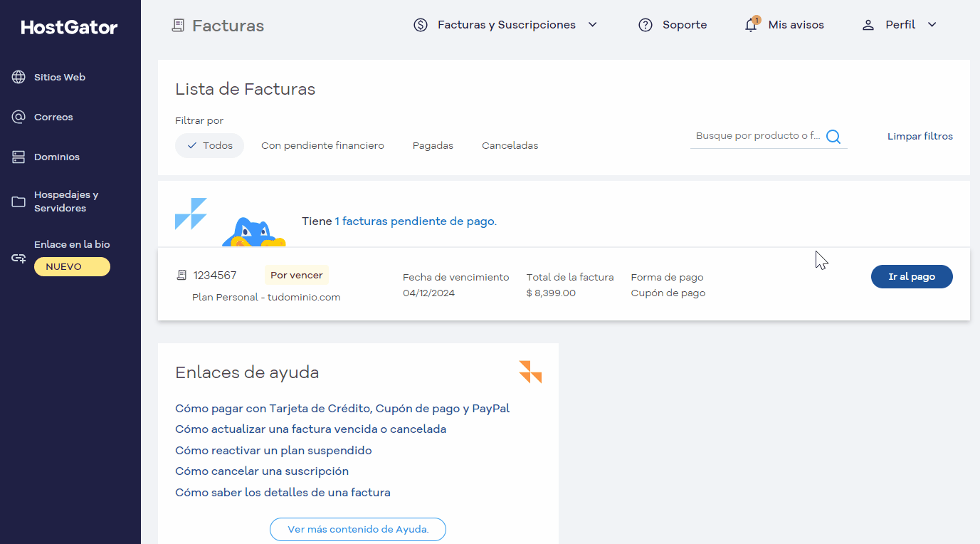Click the folder icon beside Hospedajes y Servidores
980x544 pixels.
click(x=19, y=202)
